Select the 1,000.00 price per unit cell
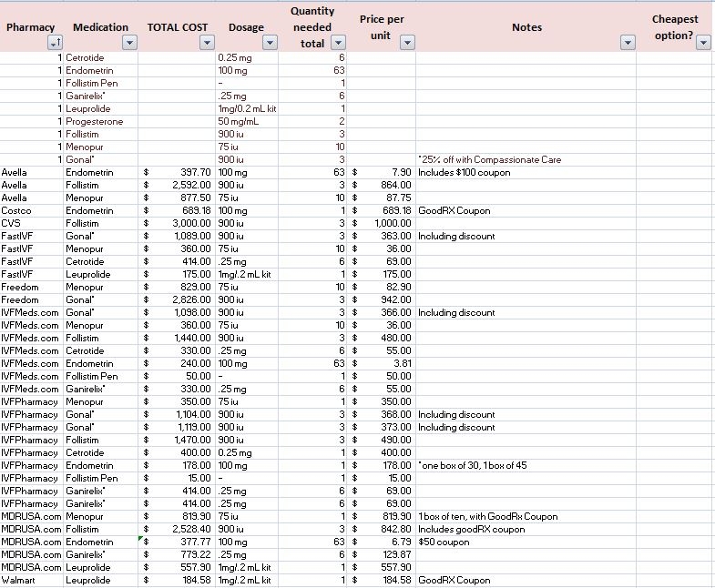715x588 pixels. click(x=382, y=223)
